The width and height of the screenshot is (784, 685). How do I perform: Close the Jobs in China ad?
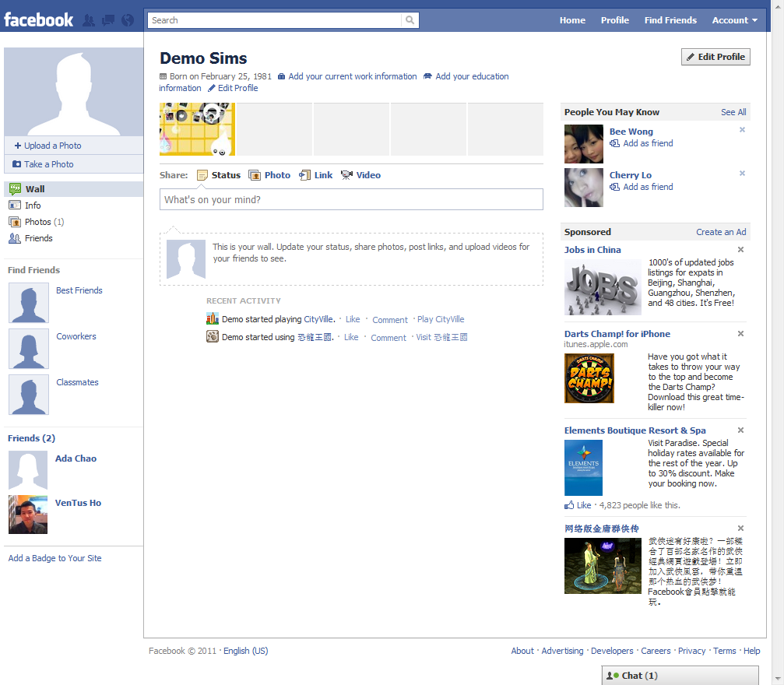741,250
